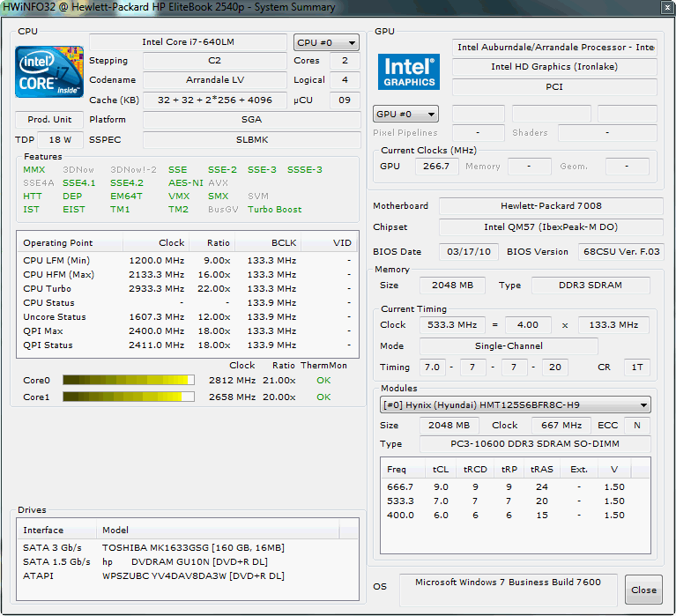The image size is (676, 616).
Task: Click the Intel Graphics logo
Action: tap(409, 71)
